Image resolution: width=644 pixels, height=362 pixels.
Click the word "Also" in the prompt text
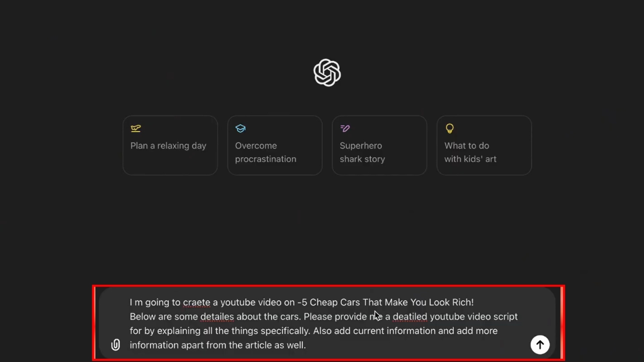(325, 331)
